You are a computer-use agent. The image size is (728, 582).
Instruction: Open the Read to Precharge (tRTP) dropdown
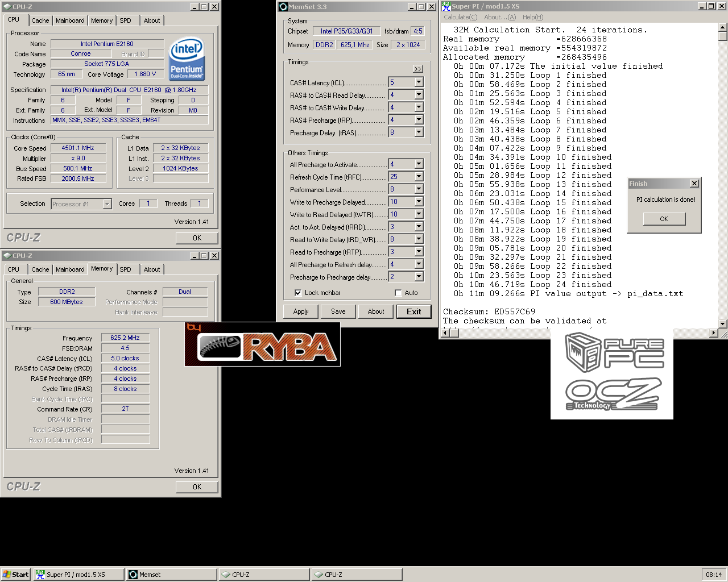[x=419, y=252]
